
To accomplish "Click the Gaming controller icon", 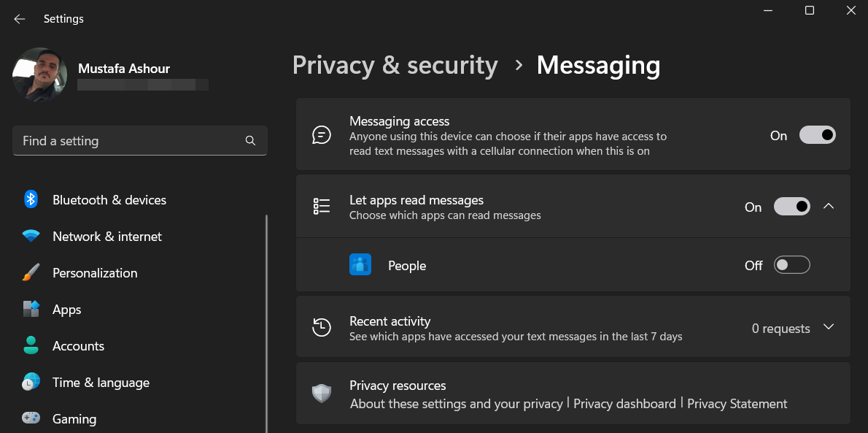I will pyautogui.click(x=31, y=418).
